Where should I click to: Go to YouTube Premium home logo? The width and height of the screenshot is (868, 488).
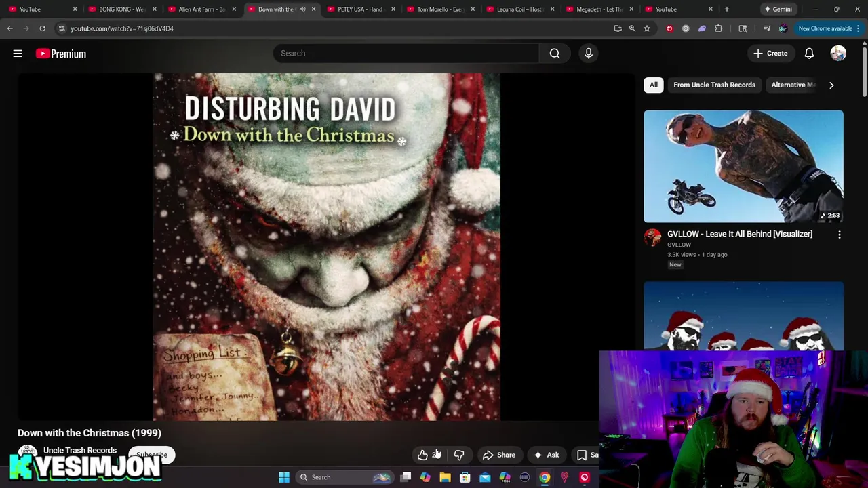[61, 54]
